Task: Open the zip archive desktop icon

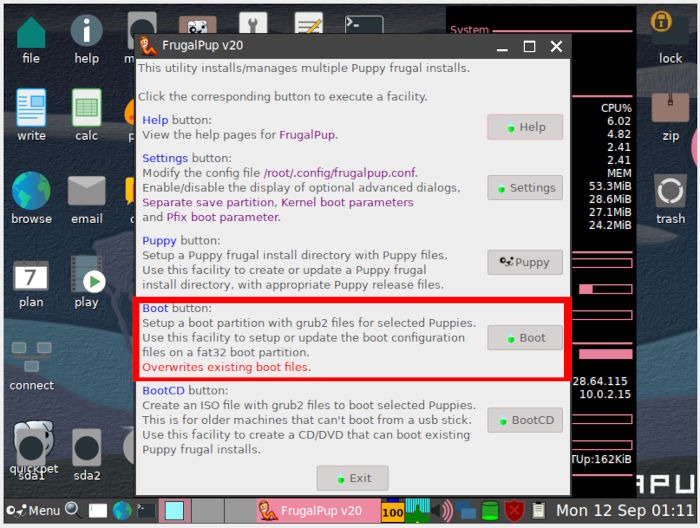Action: [670, 108]
